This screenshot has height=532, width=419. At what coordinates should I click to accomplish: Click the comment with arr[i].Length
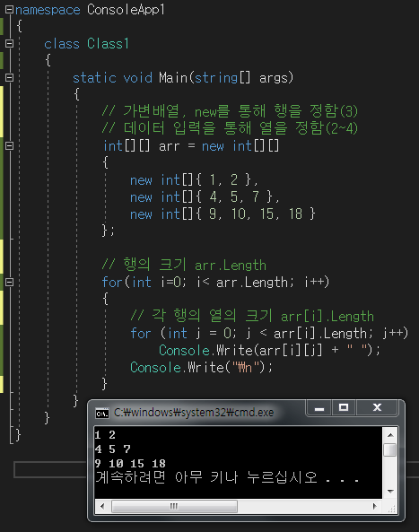(x=252, y=316)
